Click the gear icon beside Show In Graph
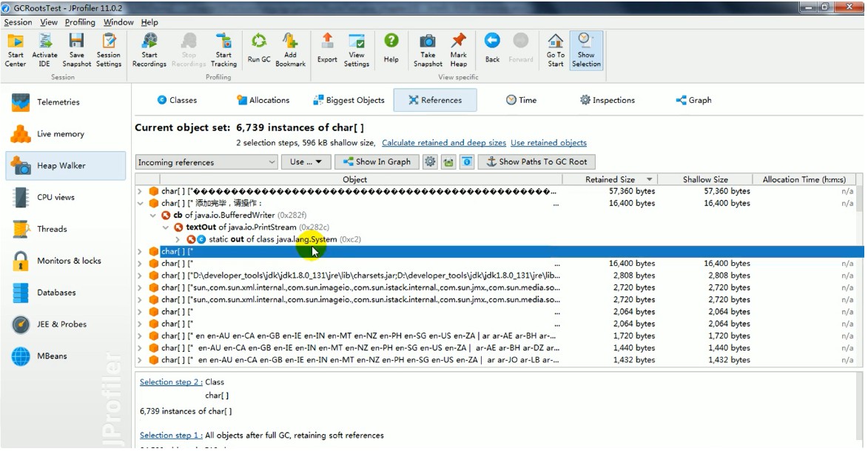The height and width of the screenshot is (460, 868). (x=430, y=161)
